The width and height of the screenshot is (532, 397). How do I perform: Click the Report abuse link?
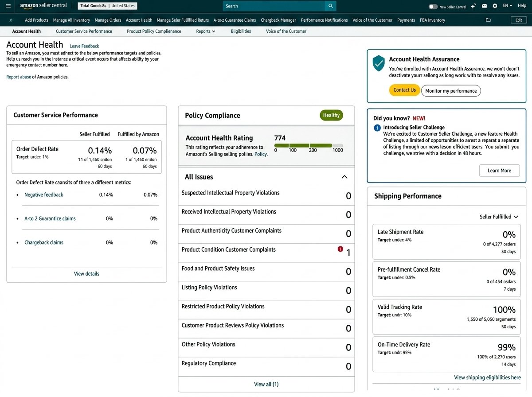point(19,77)
